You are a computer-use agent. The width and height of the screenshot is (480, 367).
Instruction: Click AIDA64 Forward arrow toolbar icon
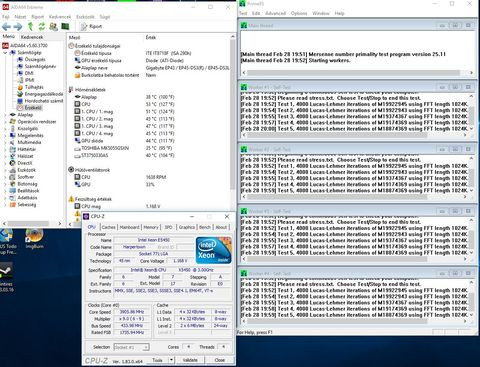18,26
